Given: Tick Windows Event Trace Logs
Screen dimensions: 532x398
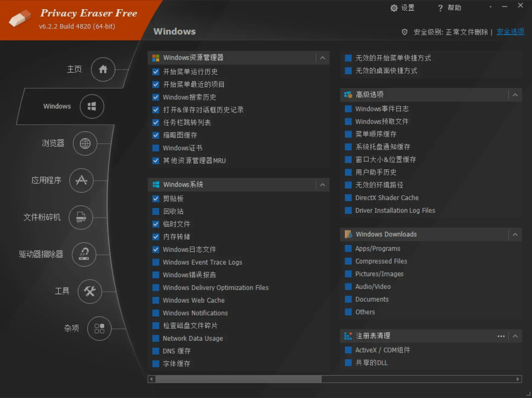Looking at the screenshot, I should coord(156,262).
